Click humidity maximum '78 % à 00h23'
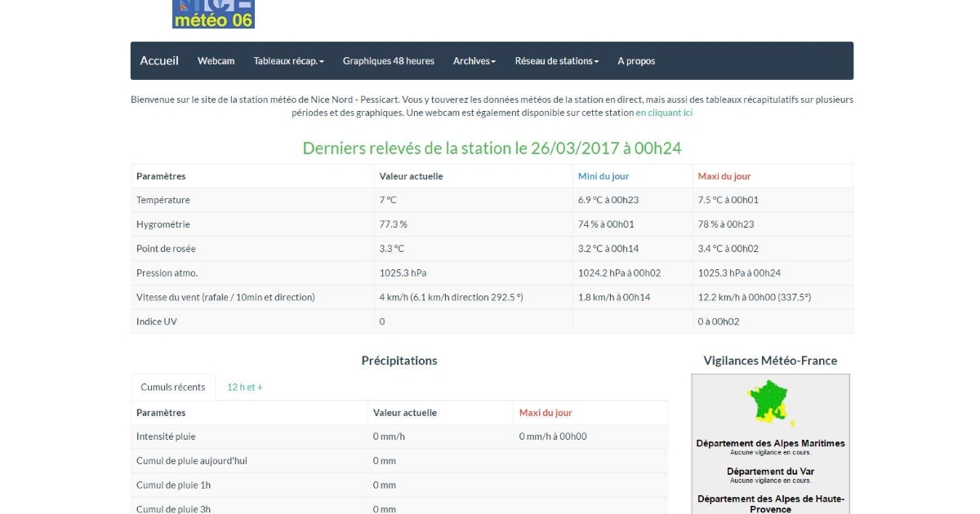Screen dimensions: 980x514 pyautogui.click(x=726, y=224)
